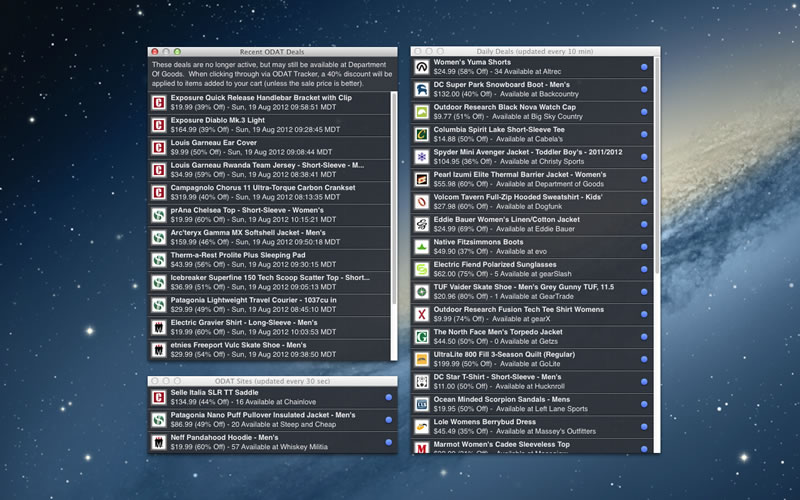Open the Patagonia Nano Puff Pullover Insulated Jacket title

263,415
